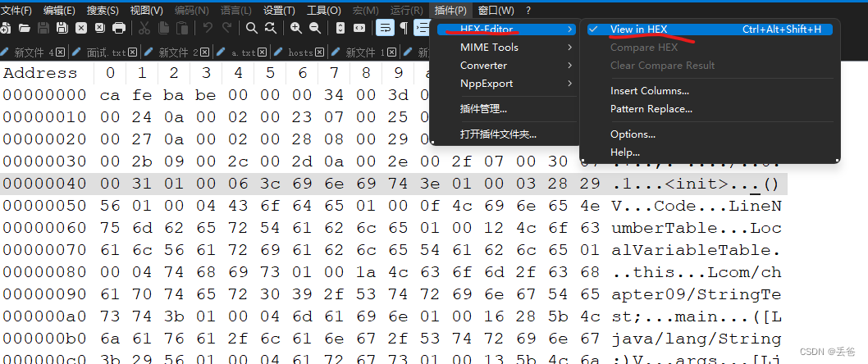Click the Zoom Out toolbar icon

pos(315,28)
